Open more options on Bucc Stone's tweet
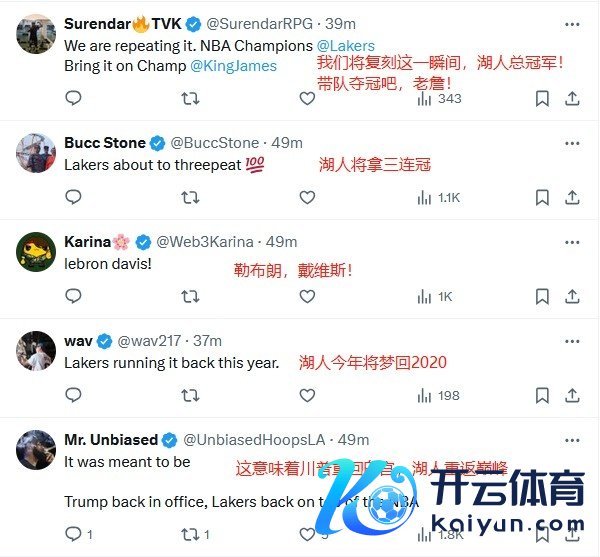This screenshot has height=557, width=600. coord(572,143)
